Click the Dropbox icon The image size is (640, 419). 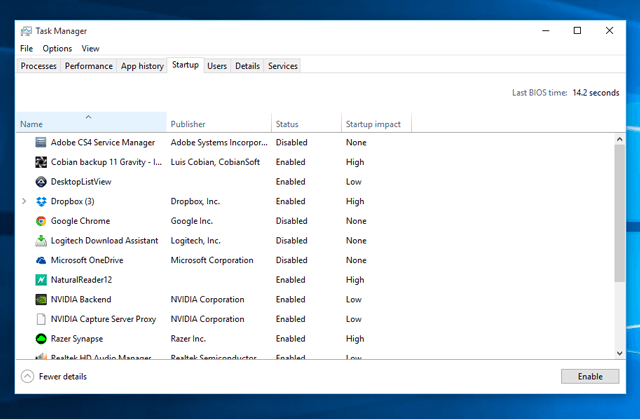(41, 201)
